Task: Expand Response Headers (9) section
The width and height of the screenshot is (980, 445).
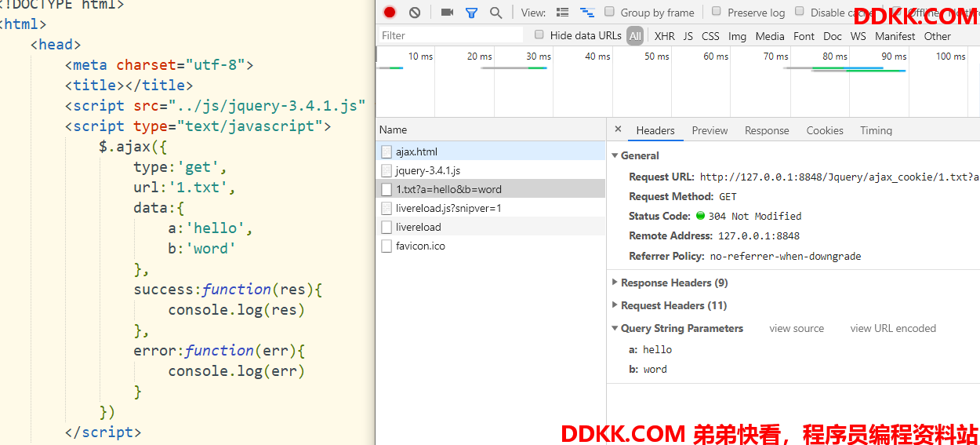Action: click(x=615, y=283)
